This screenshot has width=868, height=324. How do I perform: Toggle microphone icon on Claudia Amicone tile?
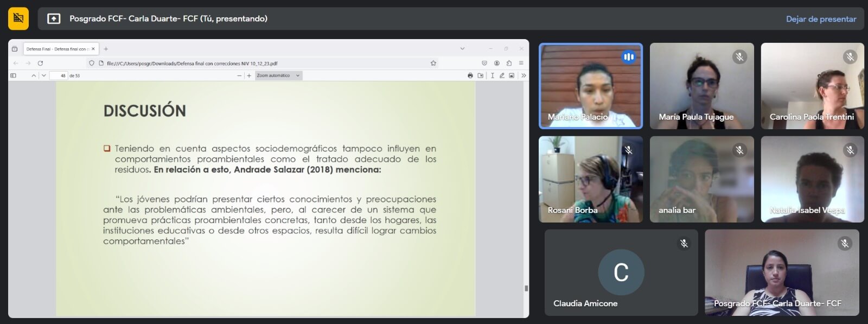coord(684,244)
